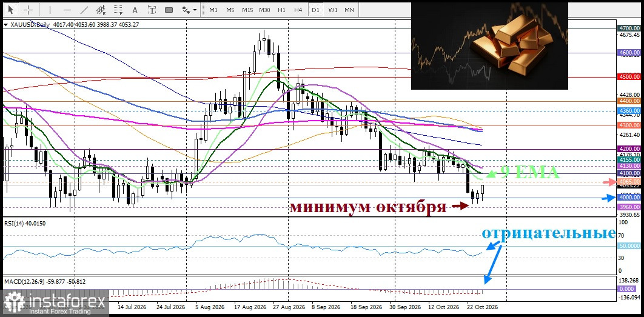
Task: Select the equidistant channel tool
Action: (x=101, y=10)
